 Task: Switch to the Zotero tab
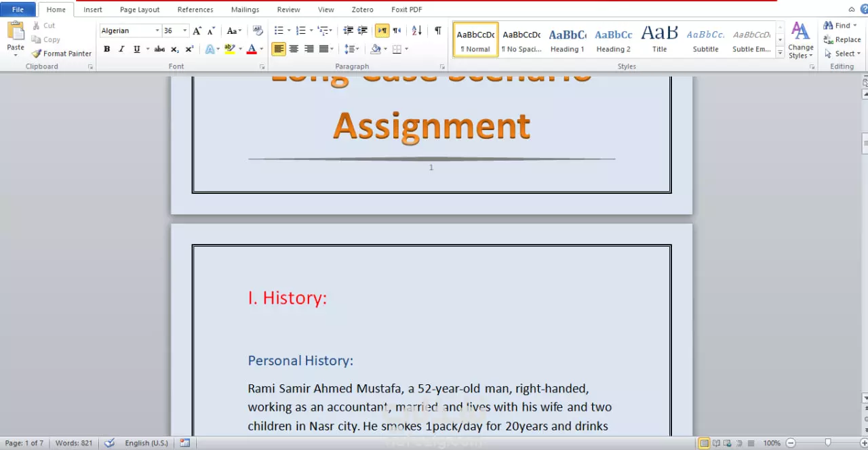[362, 9]
